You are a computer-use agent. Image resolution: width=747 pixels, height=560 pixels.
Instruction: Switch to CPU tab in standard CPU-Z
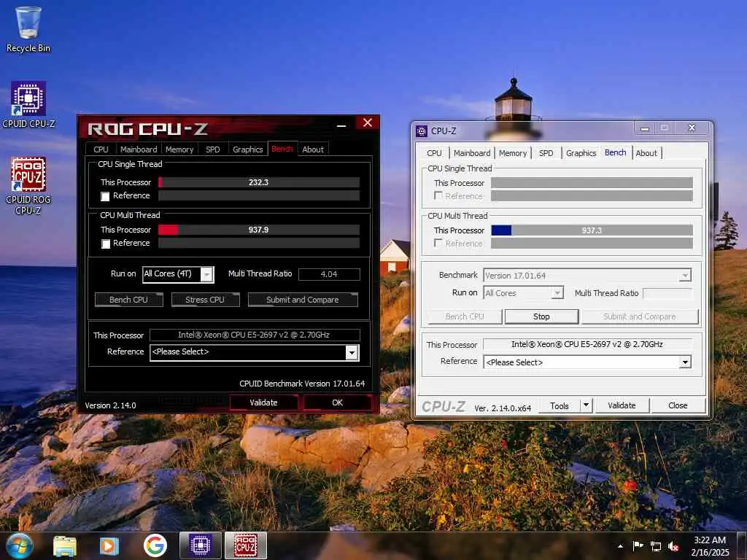pyautogui.click(x=434, y=153)
